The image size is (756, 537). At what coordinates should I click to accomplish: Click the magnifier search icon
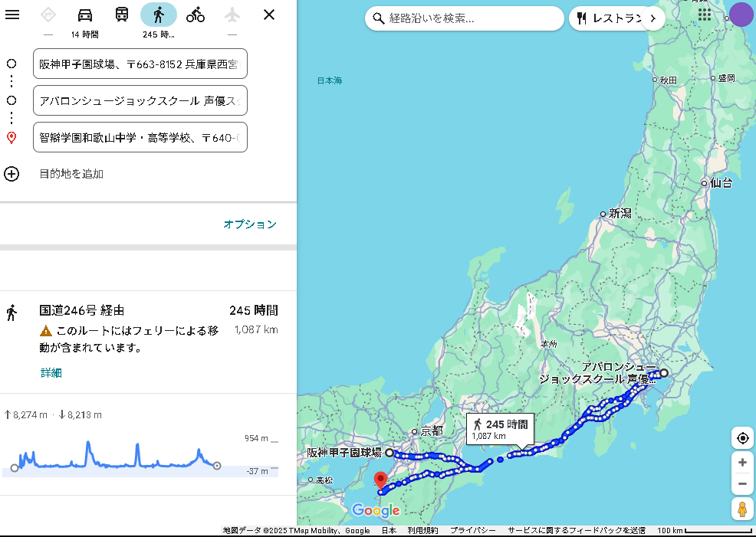click(x=379, y=18)
